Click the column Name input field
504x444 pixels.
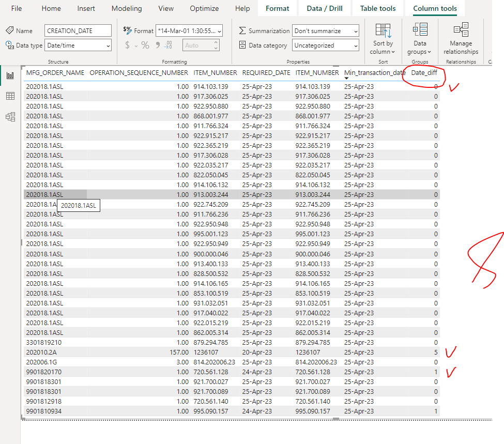pyautogui.click(x=78, y=31)
